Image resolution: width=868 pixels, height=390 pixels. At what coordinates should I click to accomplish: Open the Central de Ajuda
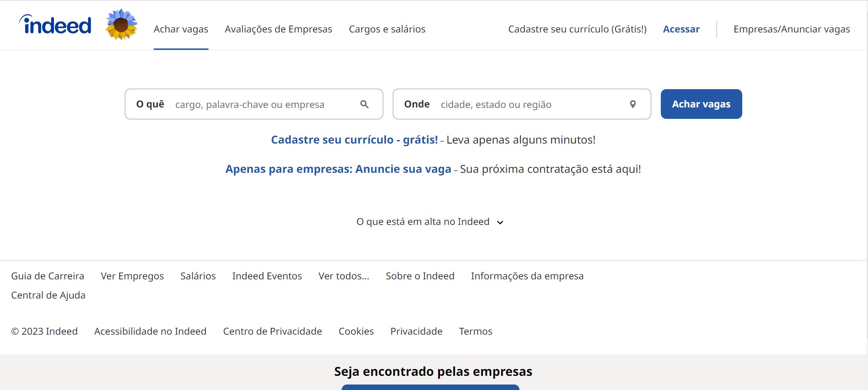click(48, 295)
